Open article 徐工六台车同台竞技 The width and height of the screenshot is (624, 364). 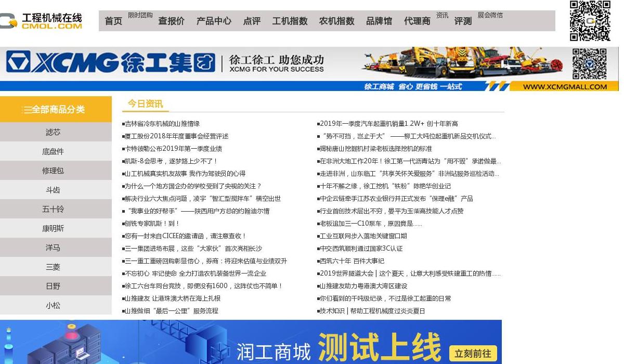pos(202,286)
